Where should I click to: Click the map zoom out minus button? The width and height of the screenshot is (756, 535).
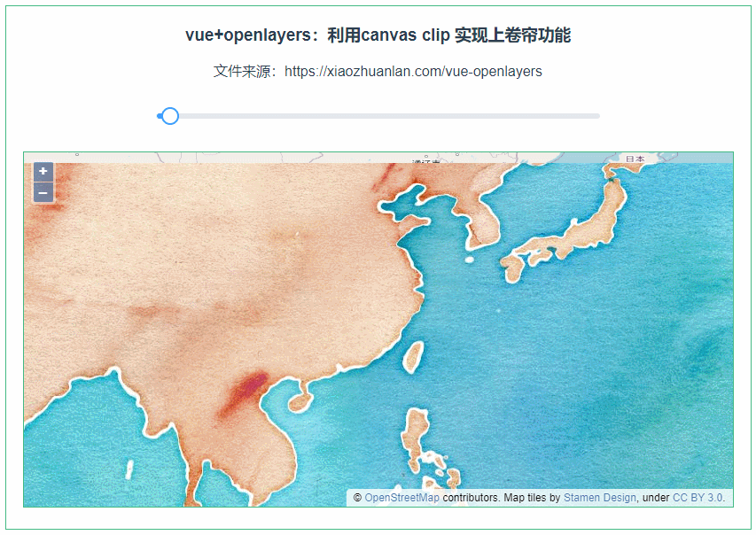[43, 193]
